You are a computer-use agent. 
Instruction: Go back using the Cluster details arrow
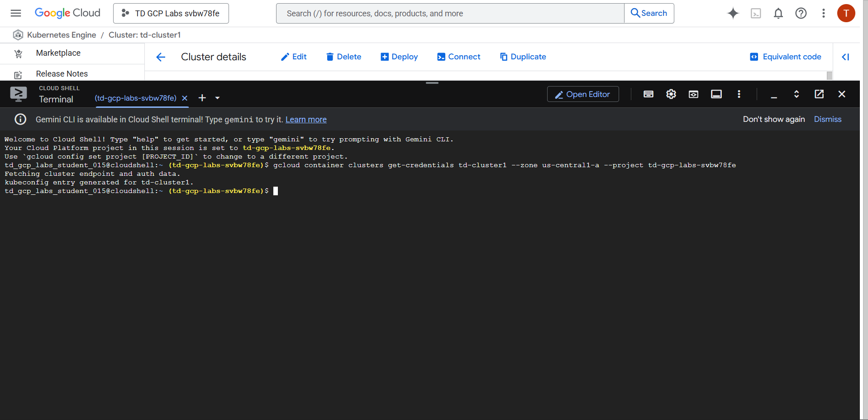click(161, 57)
